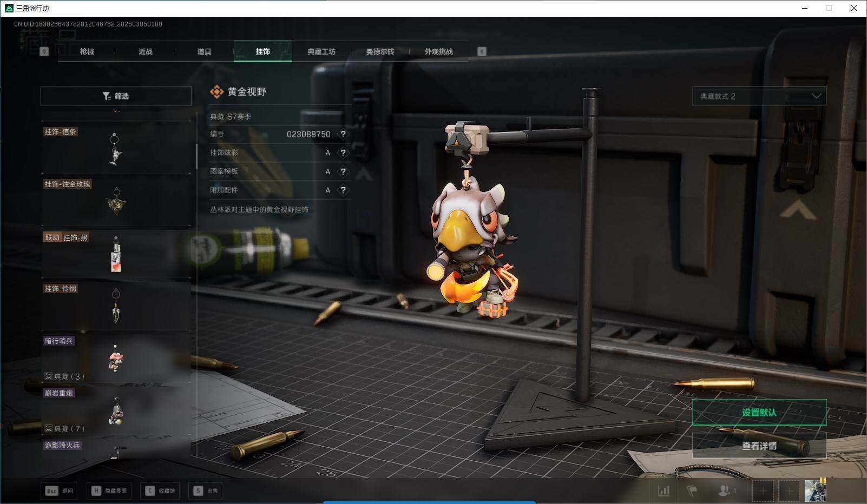Select the 挂饰-信条 charm item

click(116, 149)
